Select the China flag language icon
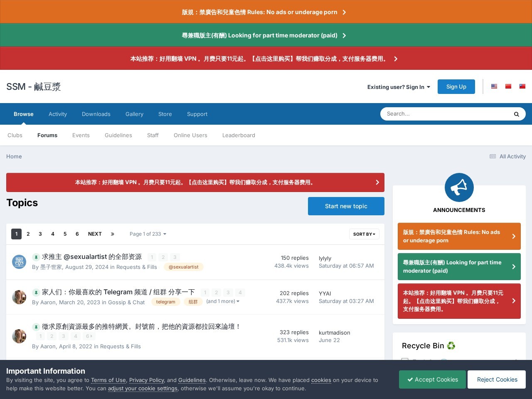This screenshot has width=532, height=399. coord(508,86)
